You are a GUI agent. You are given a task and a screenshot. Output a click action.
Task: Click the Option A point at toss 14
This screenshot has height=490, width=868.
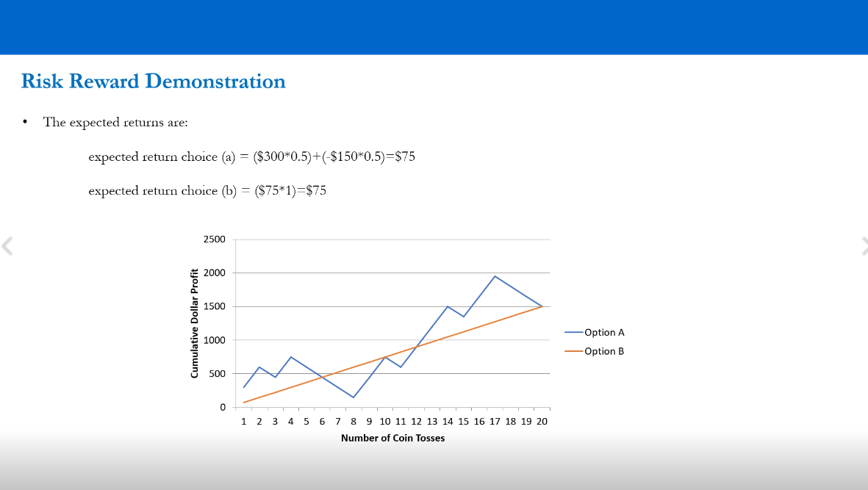(448, 306)
